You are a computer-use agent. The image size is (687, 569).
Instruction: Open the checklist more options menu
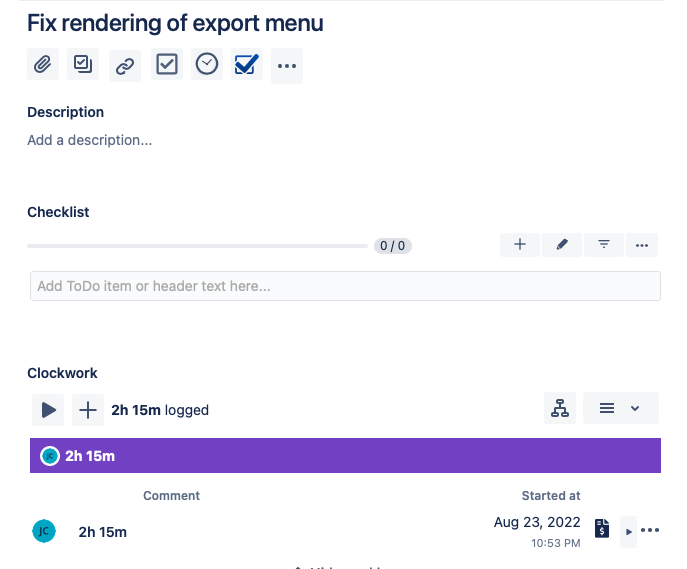pyautogui.click(x=642, y=245)
